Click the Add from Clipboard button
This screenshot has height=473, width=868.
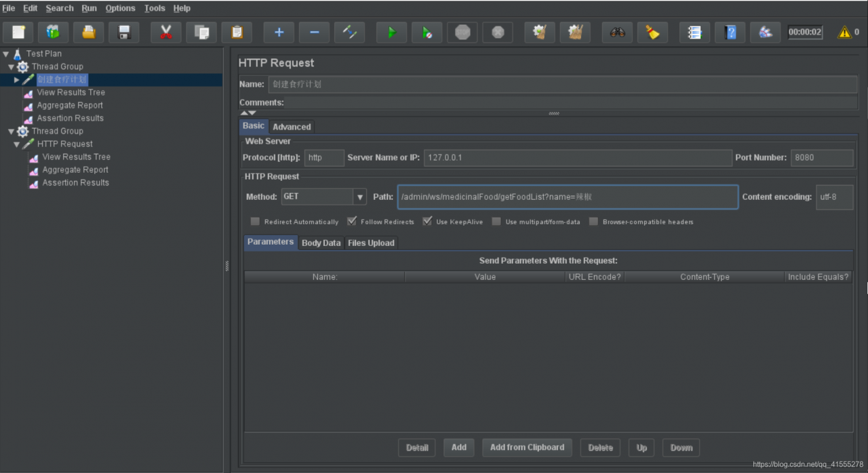click(x=527, y=447)
